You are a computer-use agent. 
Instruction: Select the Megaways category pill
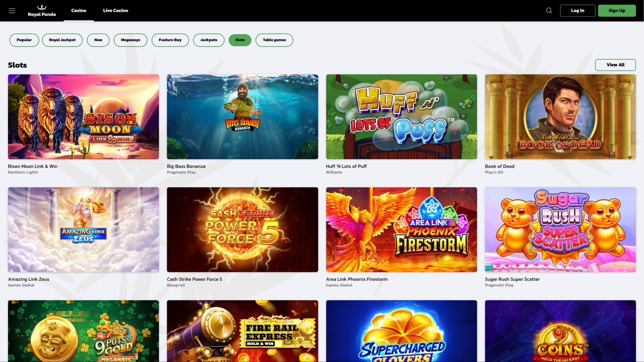[130, 40]
